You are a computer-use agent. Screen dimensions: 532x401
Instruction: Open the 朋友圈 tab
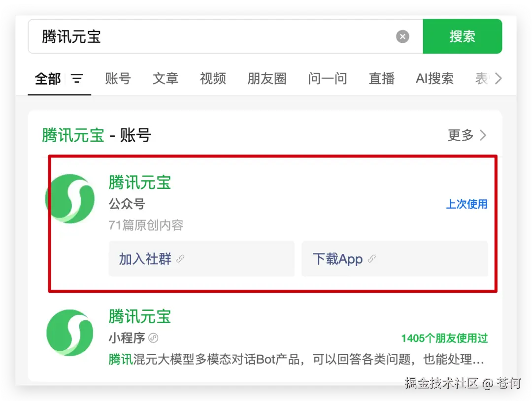pos(266,79)
